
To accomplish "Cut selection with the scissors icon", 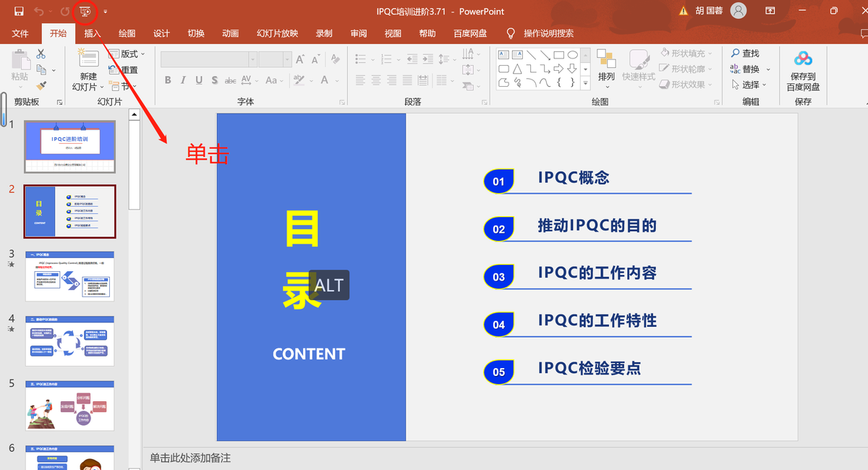I will pyautogui.click(x=41, y=54).
